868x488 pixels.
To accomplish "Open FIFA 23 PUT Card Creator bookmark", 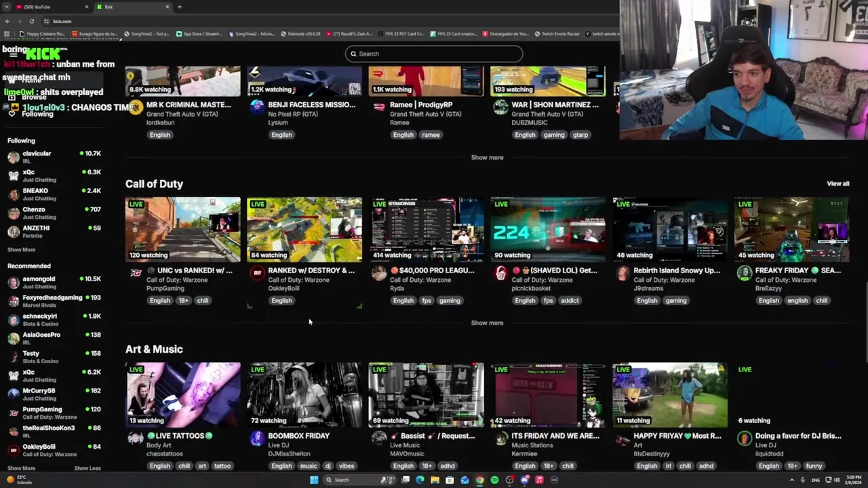I will (x=401, y=33).
